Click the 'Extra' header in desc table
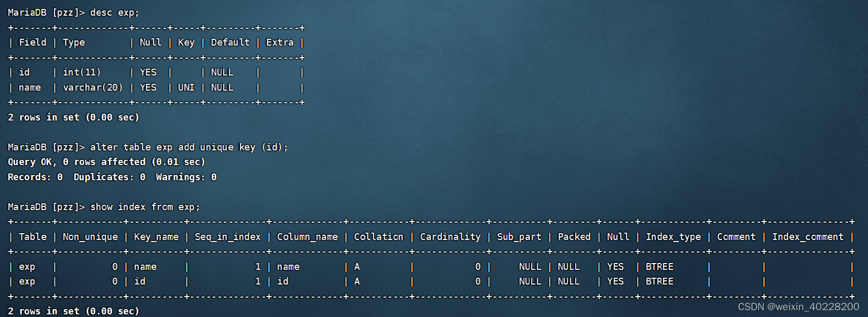This screenshot has width=868, height=317. tap(280, 42)
